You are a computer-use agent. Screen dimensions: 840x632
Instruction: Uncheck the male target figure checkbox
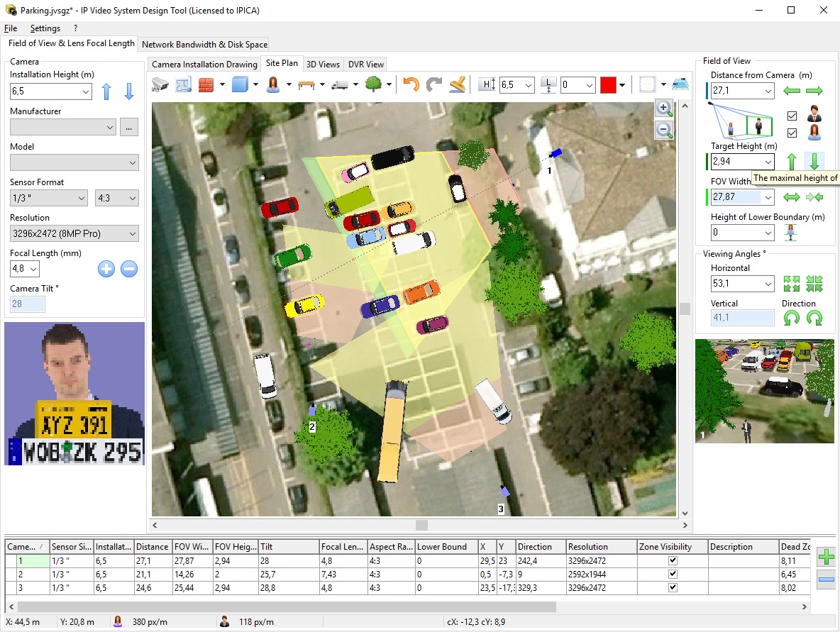pos(792,116)
